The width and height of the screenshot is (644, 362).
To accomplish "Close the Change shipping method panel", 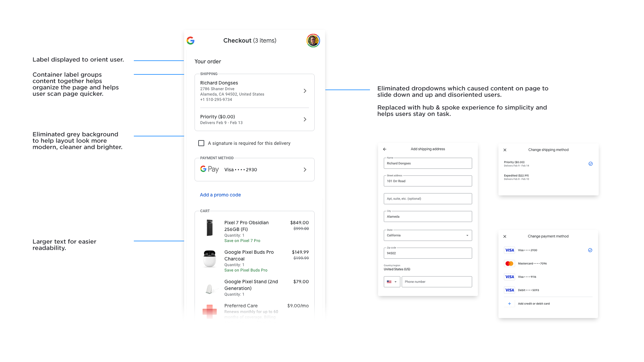I will 505,150.
